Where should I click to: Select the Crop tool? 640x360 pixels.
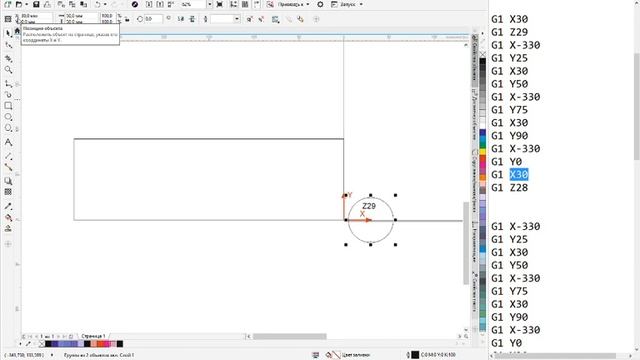[x=9, y=59]
